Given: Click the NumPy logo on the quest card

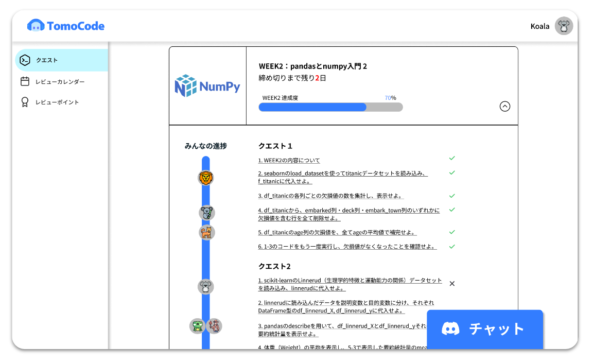Looking at the screenshot, I should (206, 86).
